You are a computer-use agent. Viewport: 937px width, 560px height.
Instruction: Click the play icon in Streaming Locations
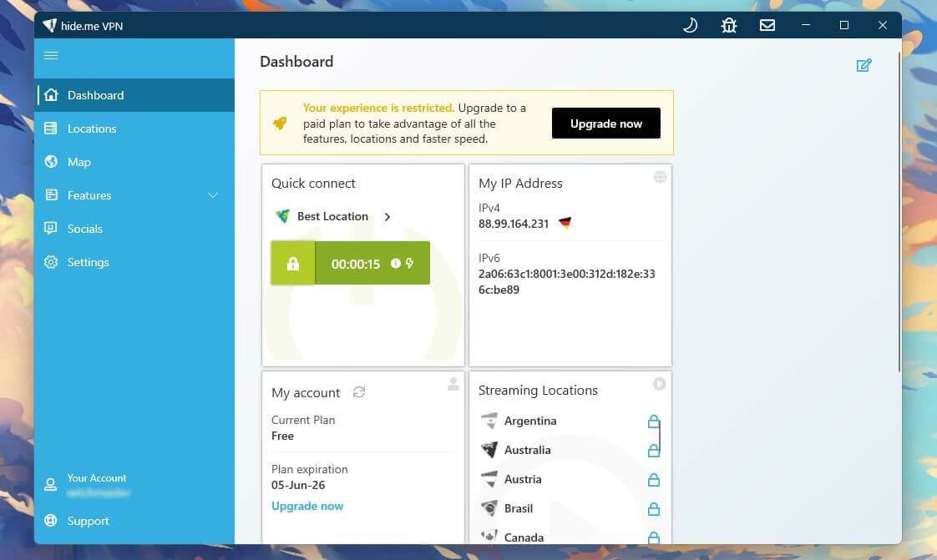[x=659, y=384]
